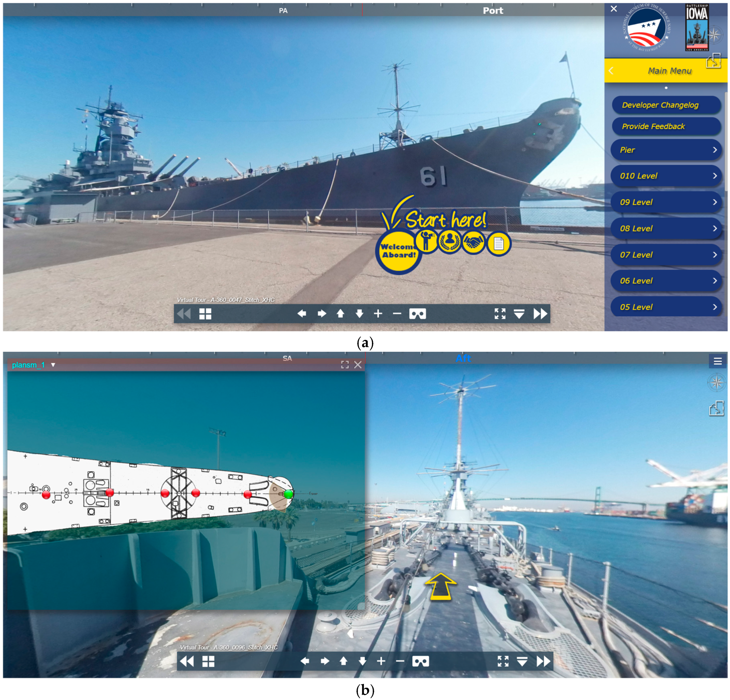Expand the 010 Level submenu
Screen dimensions: 730x700
pyautogui.click(x=666, y=176)
